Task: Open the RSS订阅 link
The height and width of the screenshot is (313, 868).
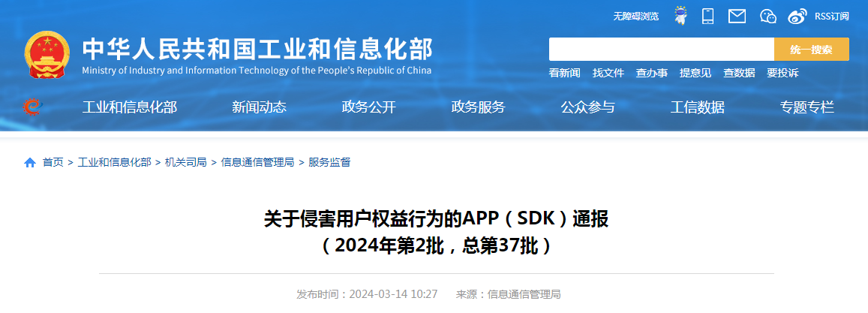Action: (x=831, y=17)
